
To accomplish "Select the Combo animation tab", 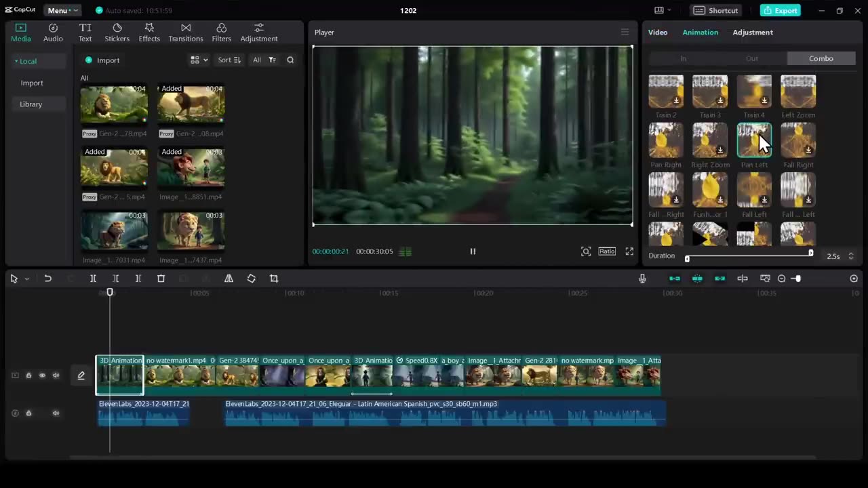I will [821, 58].
